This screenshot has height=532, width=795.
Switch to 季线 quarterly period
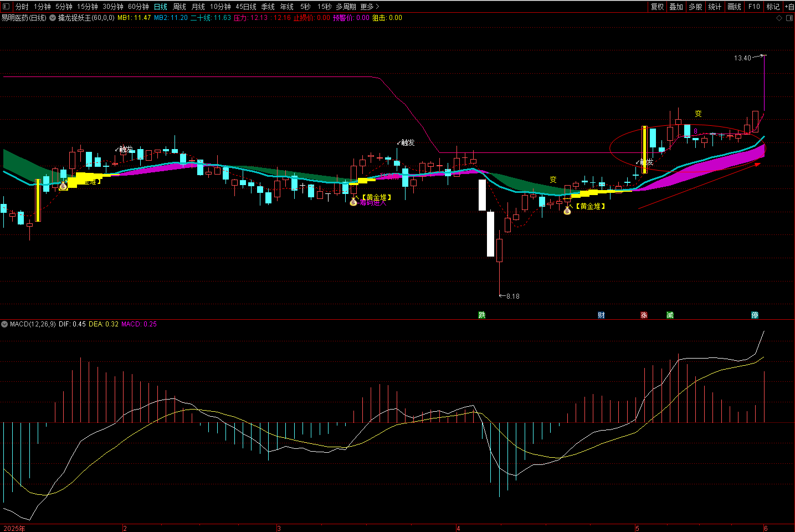point(268,7)
